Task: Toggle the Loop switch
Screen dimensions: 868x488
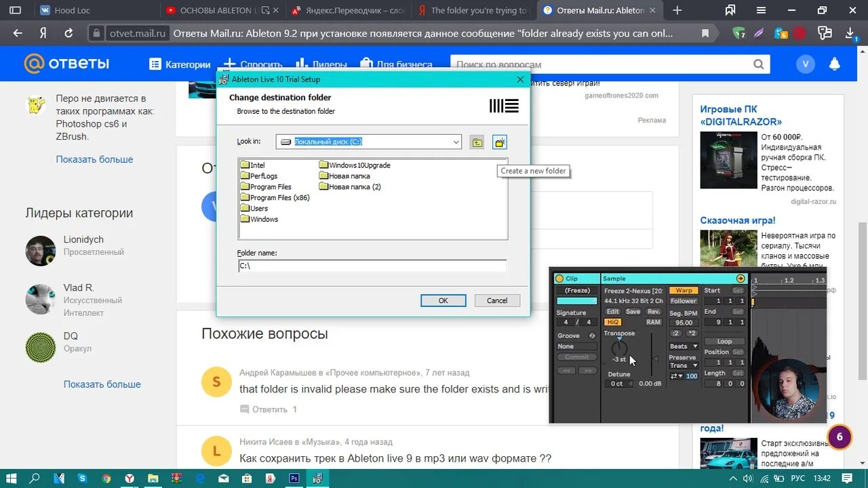Action: coord(724,342)
